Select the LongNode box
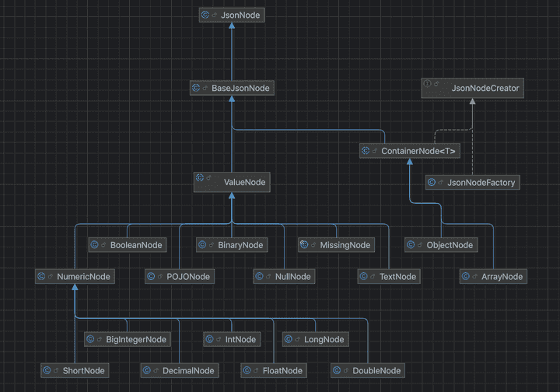The width and height of the screenshot is (560, 392). click(316, 339)
